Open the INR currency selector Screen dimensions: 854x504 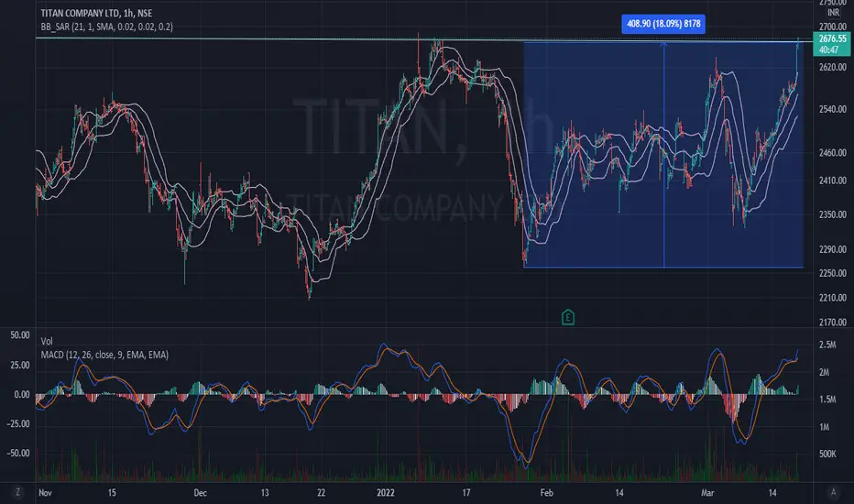point(833,13)
